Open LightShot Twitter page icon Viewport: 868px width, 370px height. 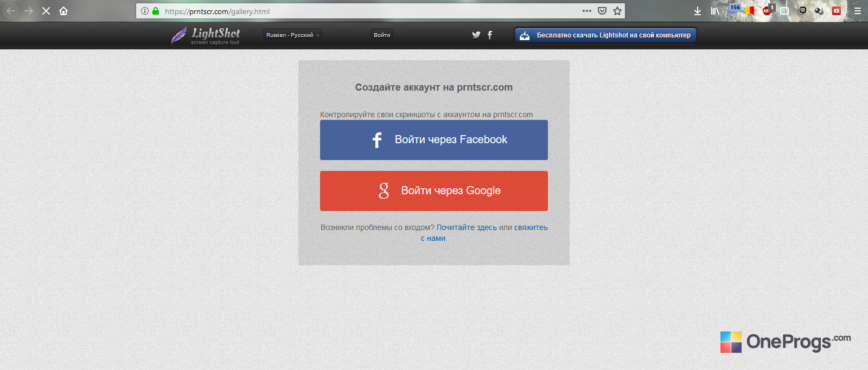(476, 35)
